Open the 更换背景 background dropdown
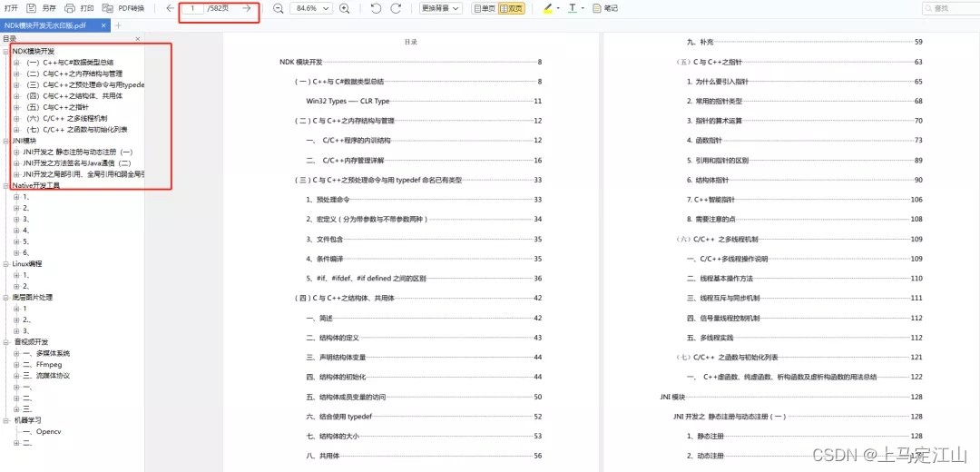980x472 pixels. 441,8
